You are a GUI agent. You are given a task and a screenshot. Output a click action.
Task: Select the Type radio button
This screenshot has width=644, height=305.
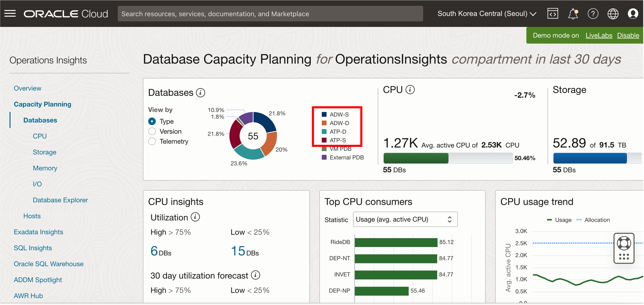click(x=152, y=121)
